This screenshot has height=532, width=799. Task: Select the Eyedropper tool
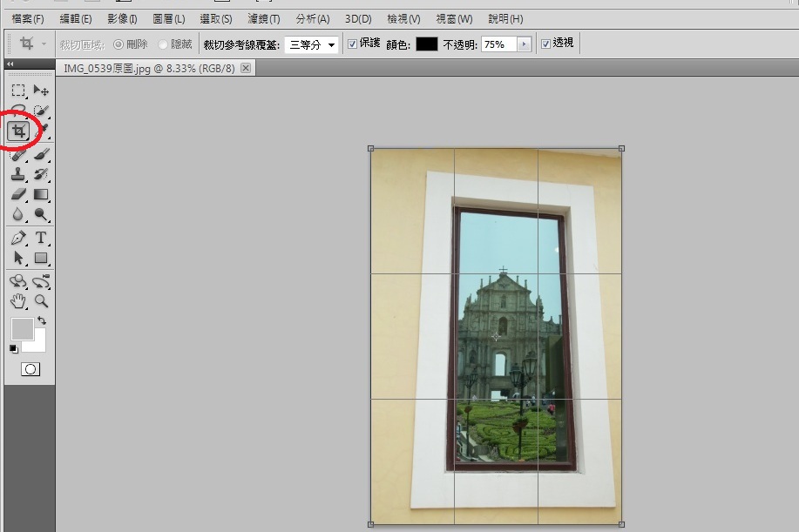(x=44, y=131)
